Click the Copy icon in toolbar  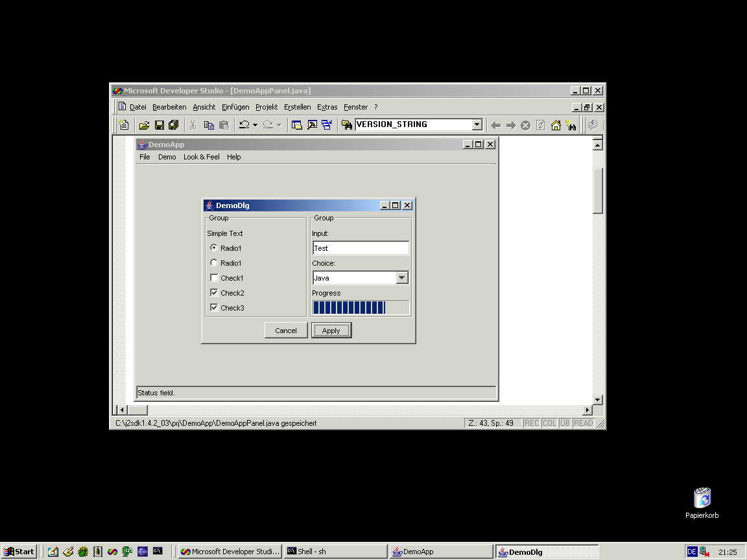coord(209,125)
